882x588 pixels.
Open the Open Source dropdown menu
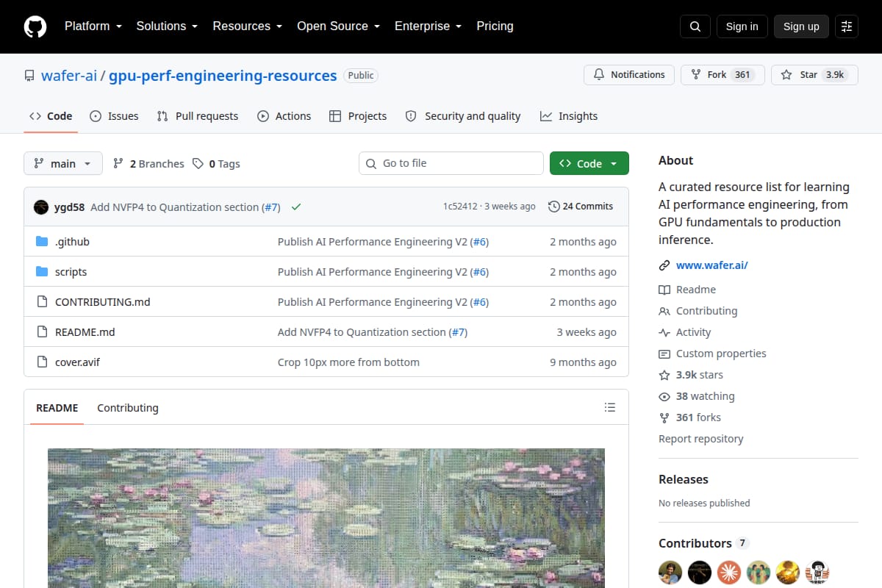point(338,26)
